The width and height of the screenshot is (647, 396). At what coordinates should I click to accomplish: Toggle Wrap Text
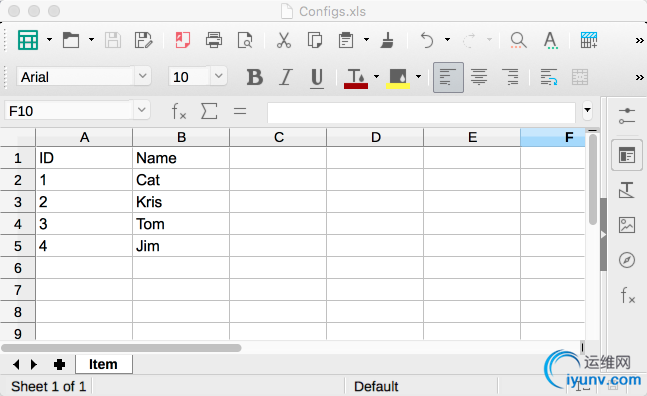(549, 77)
